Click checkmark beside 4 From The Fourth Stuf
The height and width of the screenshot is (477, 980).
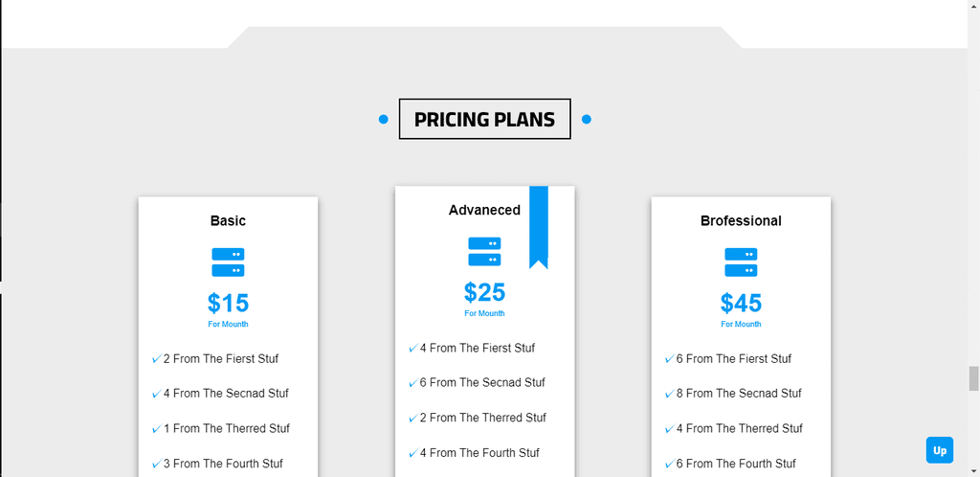click(413, 453)
